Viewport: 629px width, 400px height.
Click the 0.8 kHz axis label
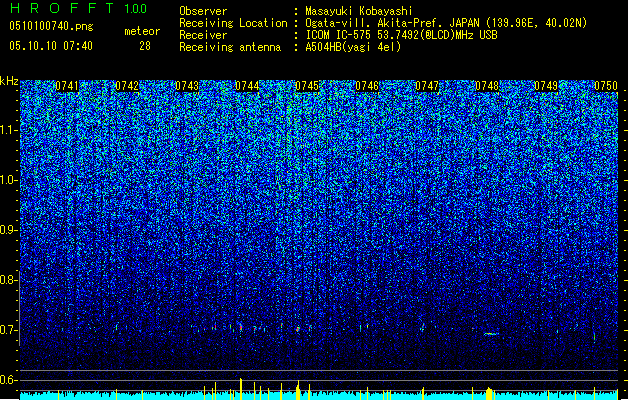click(9, 280)
